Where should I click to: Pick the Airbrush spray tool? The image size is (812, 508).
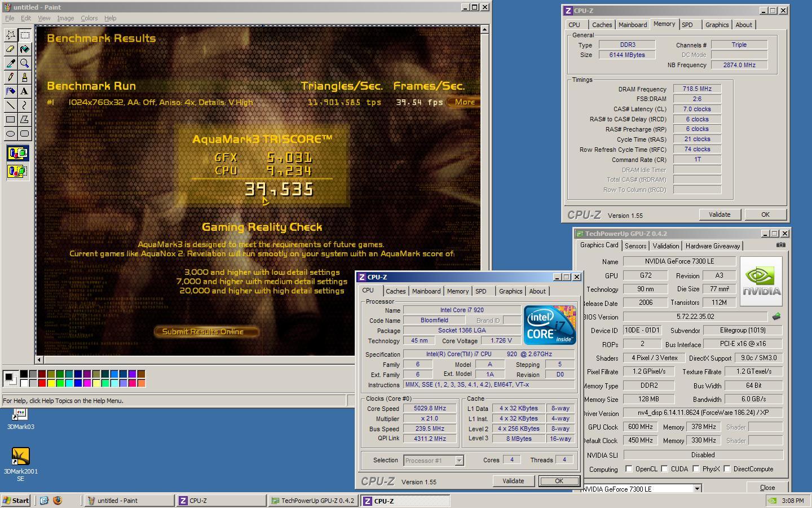(x=11, y=91)
